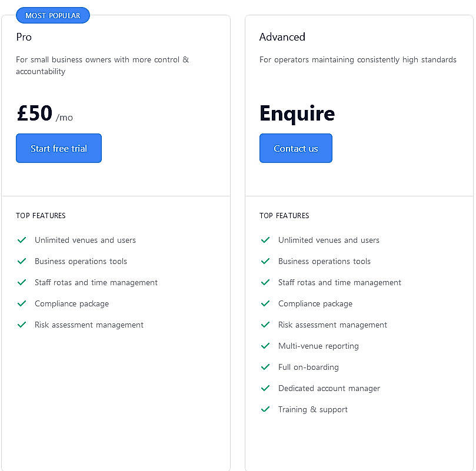
Task: Select the MOST POPULAR badge
Action: pyautogui.click(x=53, y=15)
